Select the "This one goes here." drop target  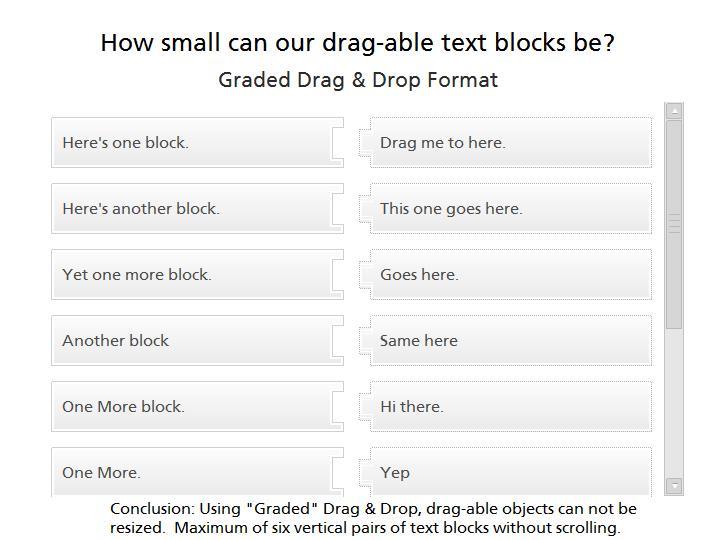click(510, 209)
